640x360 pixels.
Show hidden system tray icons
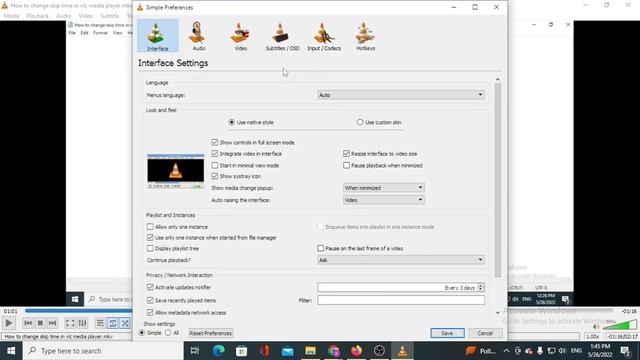[x=506, y=351]
